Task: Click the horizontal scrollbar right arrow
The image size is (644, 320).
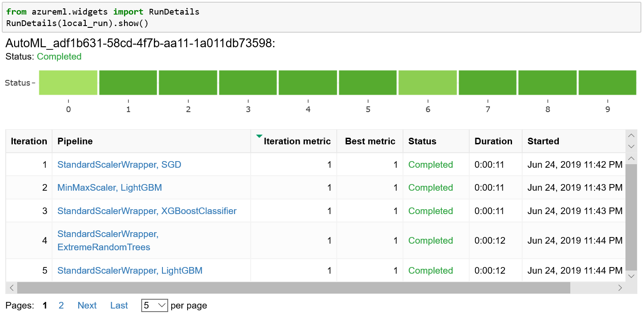Action: click(620, 288)
